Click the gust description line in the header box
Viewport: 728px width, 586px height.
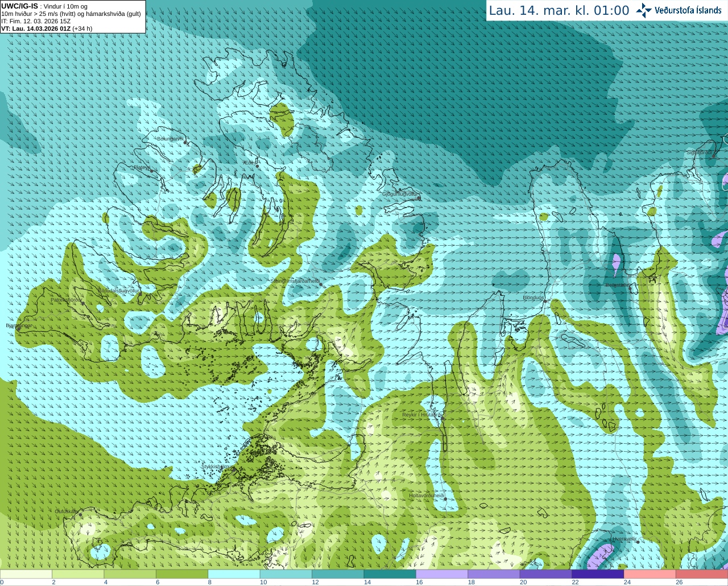pos(71,14)
